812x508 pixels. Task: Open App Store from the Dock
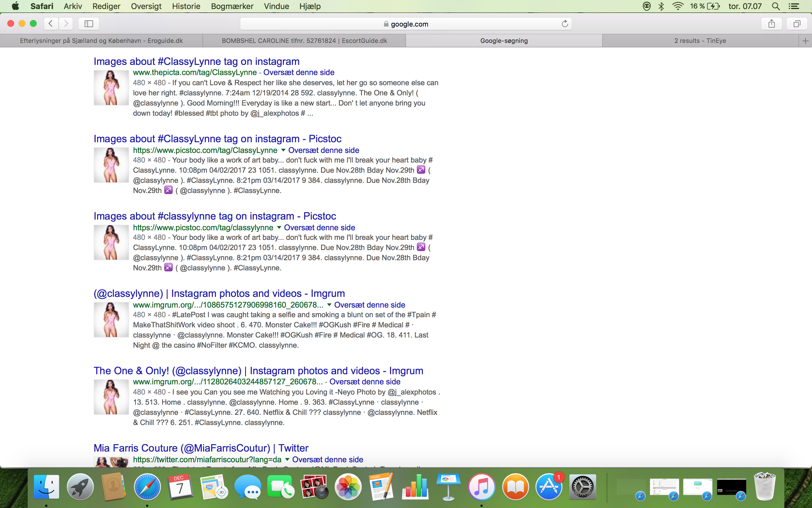[x=549, y=487]
